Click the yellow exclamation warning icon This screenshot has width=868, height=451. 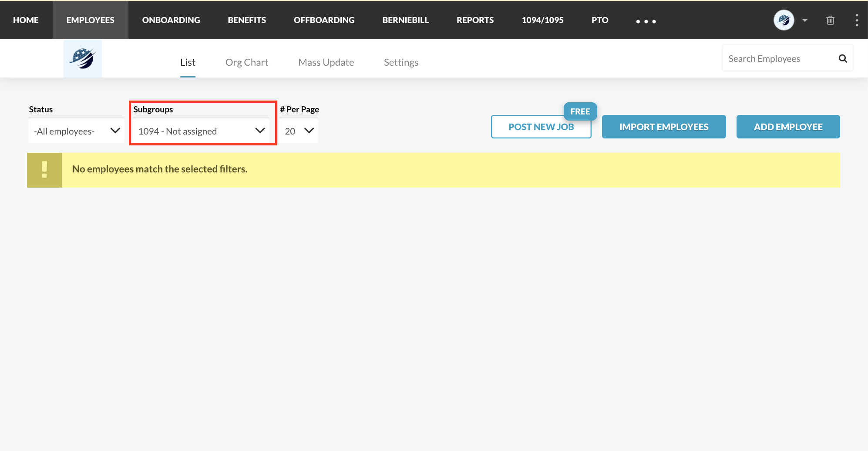(x=44, y=170)
